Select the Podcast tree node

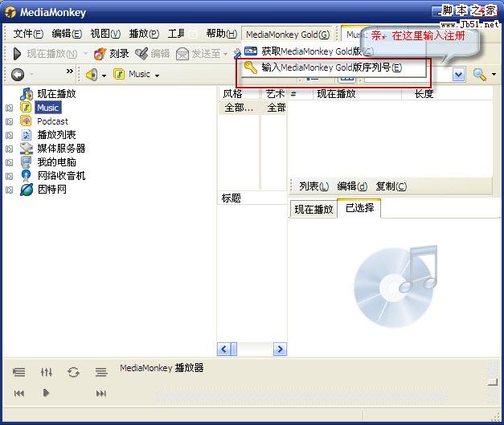[x=52, y=121]
